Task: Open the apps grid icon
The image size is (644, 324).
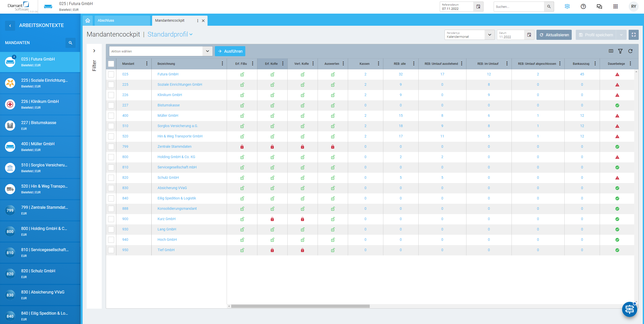Action: click(x=616, y=7)
